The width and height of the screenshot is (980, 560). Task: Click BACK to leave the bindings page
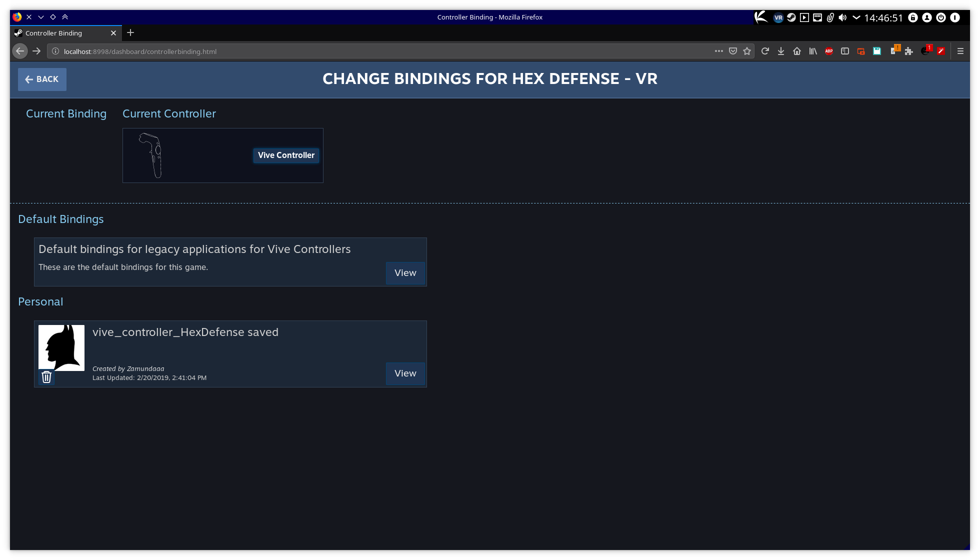(x=42, y=79)
